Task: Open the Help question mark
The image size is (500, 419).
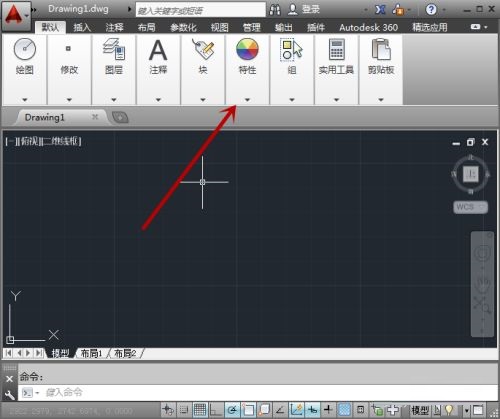Action: coord(431,9)
